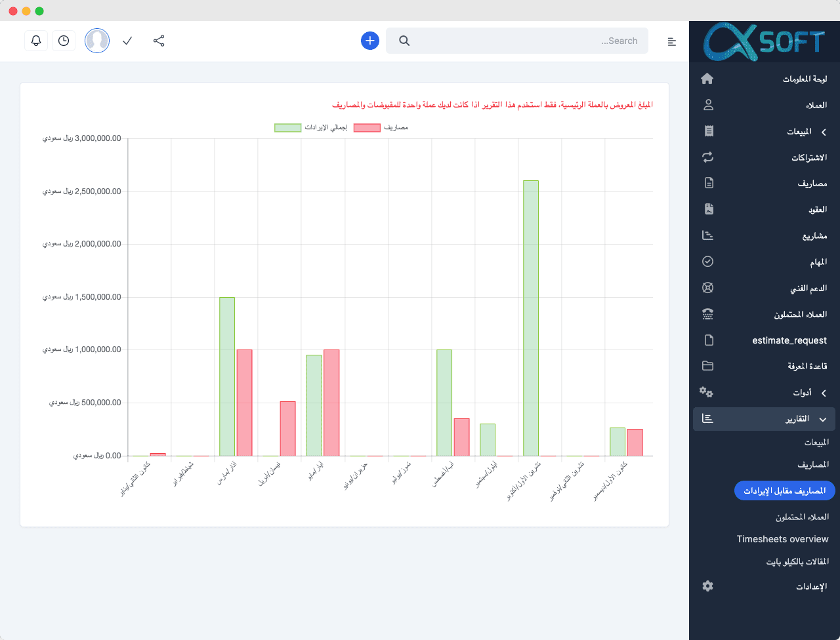Click the red currency warning text
This screenshot has width=840, height=640.
tap(493, 105)
